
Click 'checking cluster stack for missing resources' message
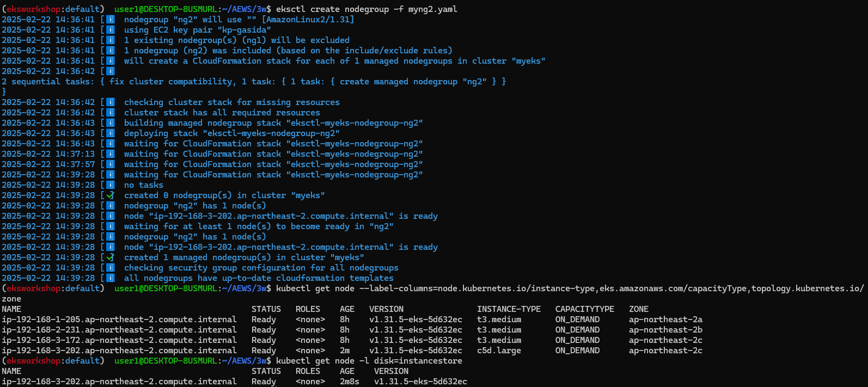(232, 102)
